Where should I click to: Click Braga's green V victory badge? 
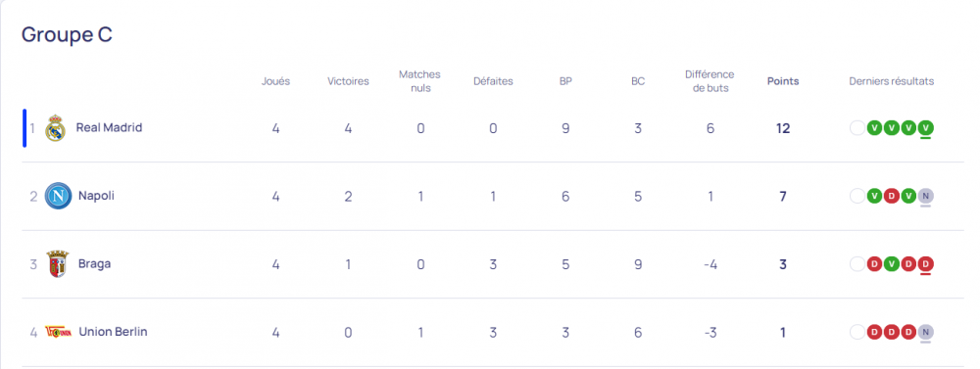pyautogui.click(x=892, y=264)
